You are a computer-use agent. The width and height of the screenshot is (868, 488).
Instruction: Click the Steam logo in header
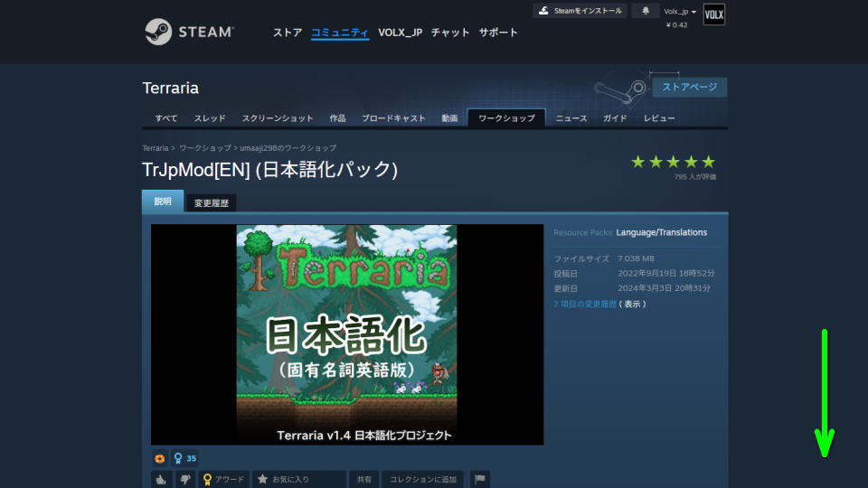189,32
